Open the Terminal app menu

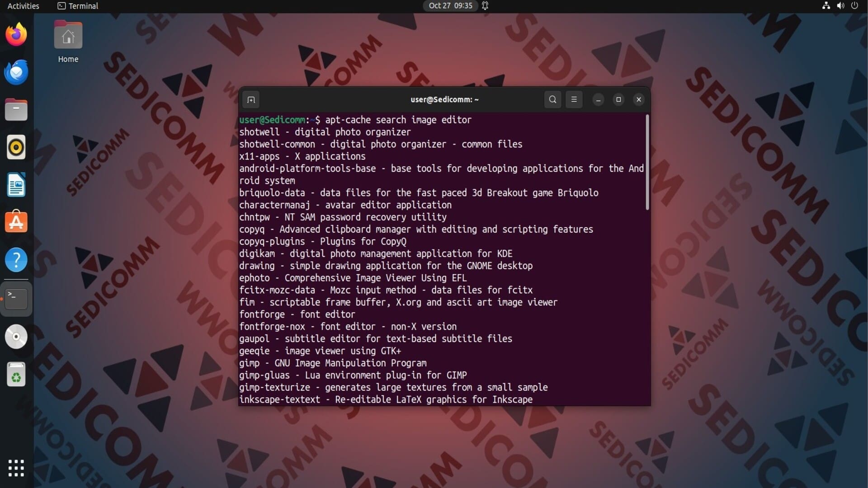[x=78, y=6]
